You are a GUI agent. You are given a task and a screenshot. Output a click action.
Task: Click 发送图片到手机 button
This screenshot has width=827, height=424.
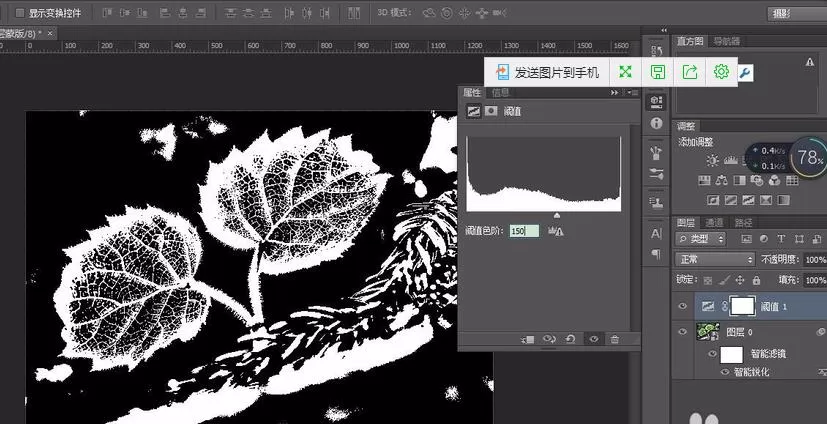click(x=548, y=72)
